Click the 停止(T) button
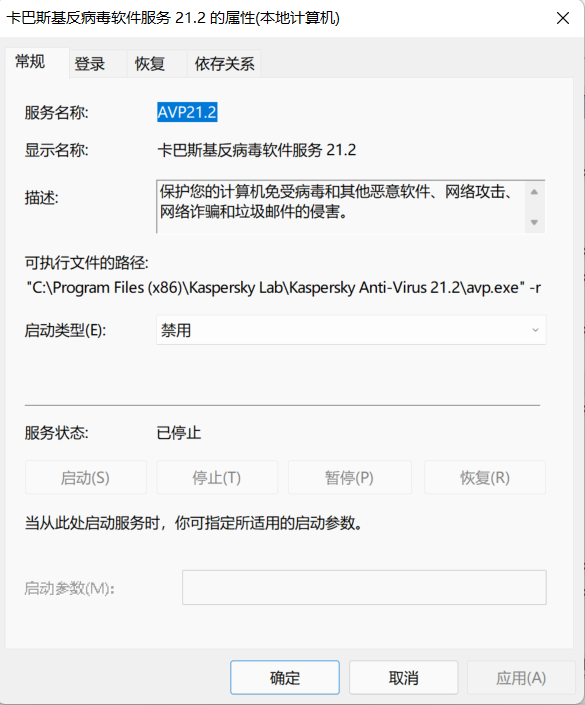This screenshot has height=705, width=585. pos(217,477)
